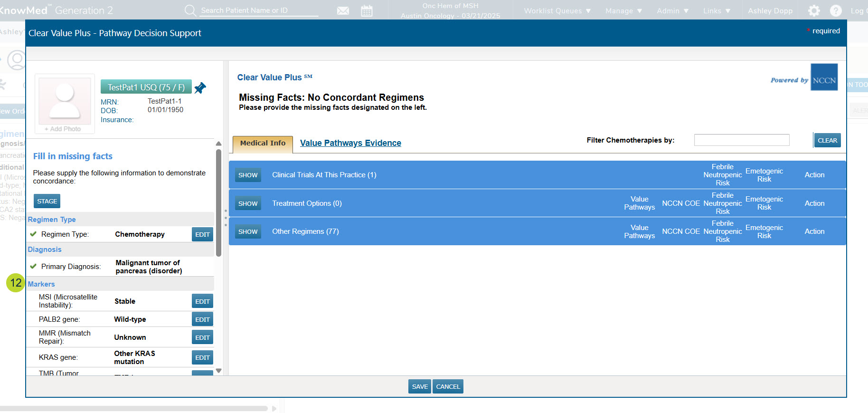Image resolution: width=868 pixels, height=413 pixels.
Task: Show the Treatment Options section
Action: tap(248, 203)
